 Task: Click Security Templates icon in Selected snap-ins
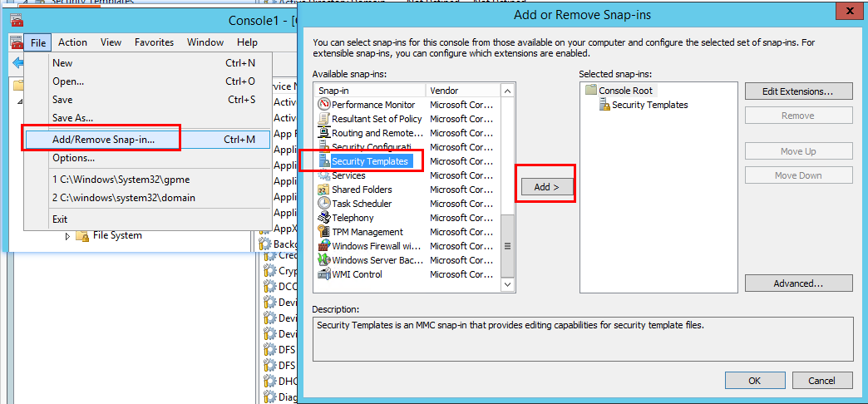(604, 105)
